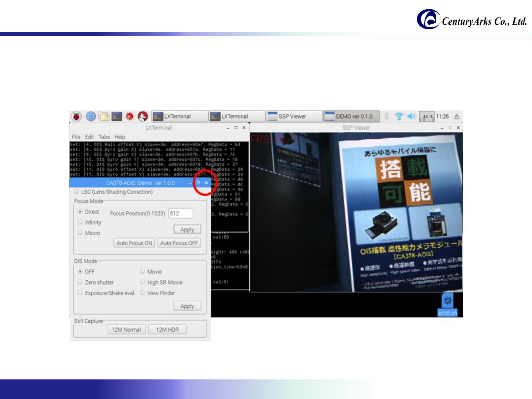Open the Help menu in LXTerminal
The height and width of the screenshot is (399, 532).
pos(120,137)
